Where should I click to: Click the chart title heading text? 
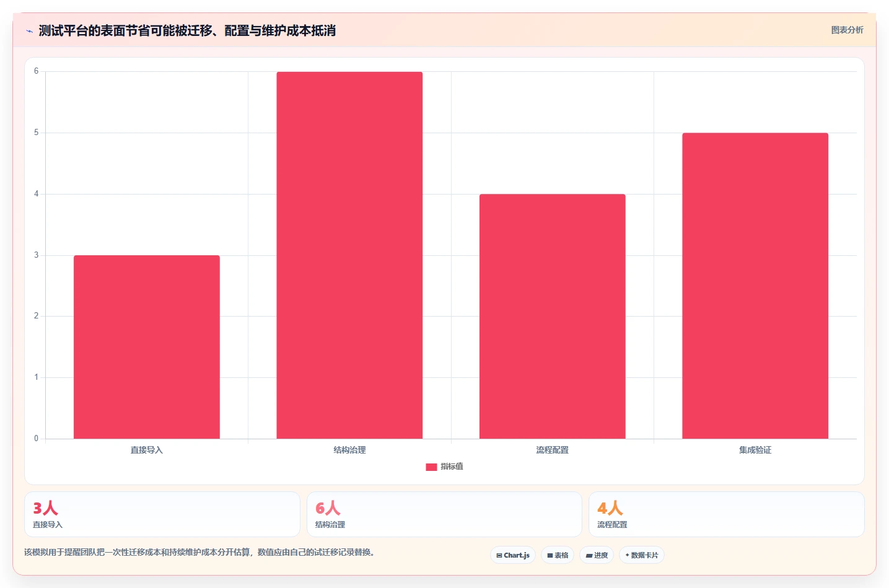coord(187,31)
